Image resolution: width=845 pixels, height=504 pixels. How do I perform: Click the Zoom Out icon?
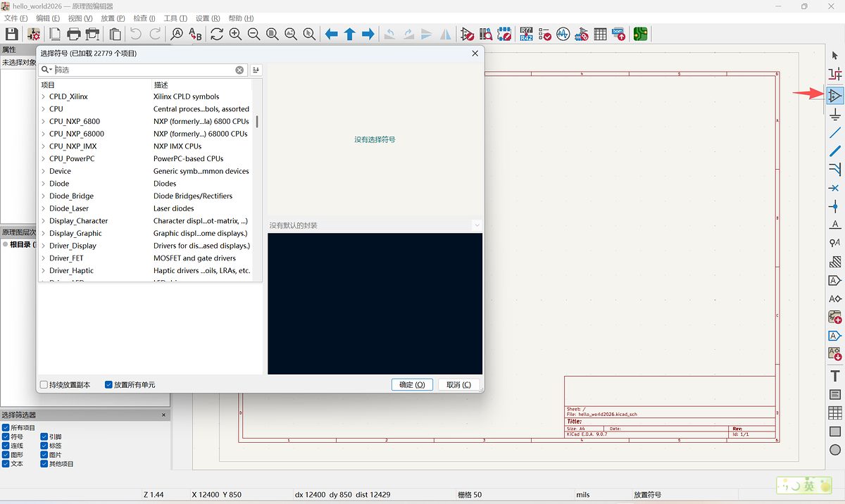[x=254, y=34]
